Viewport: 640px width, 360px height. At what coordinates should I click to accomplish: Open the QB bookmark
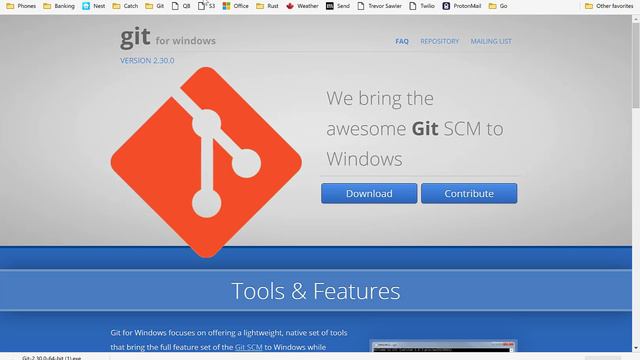(181, 6)
